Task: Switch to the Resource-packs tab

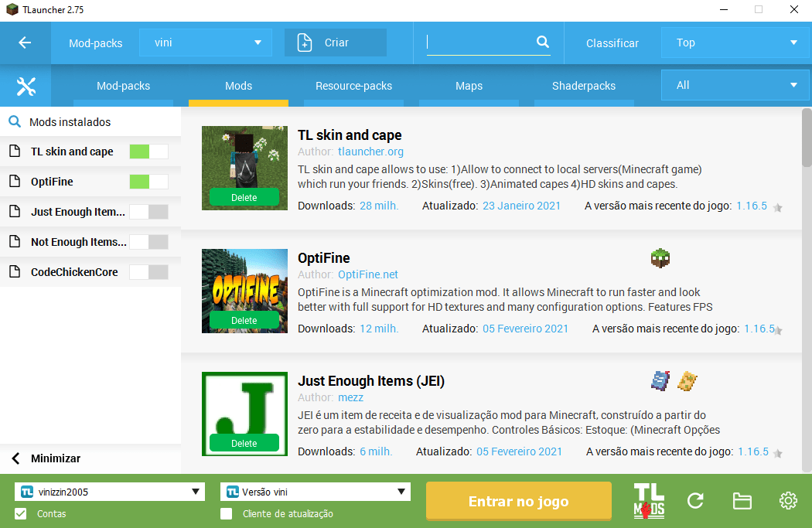Action: [353, 86]
